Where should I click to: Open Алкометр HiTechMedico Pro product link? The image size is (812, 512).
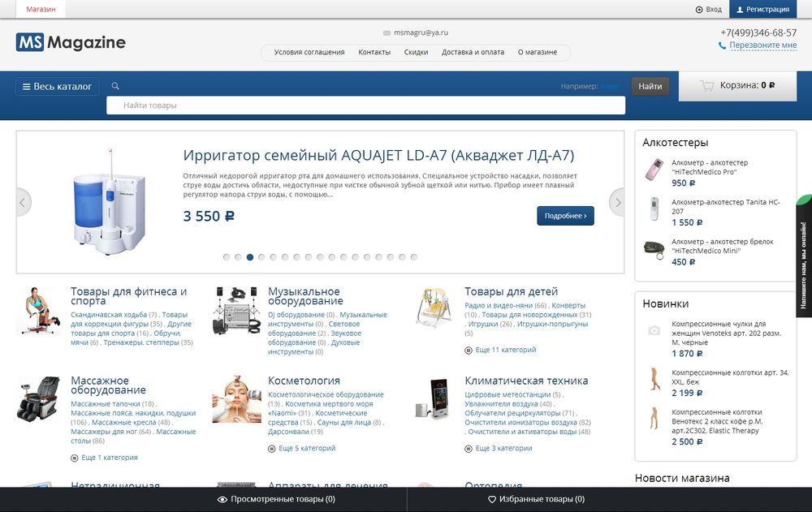click(710, 167)
